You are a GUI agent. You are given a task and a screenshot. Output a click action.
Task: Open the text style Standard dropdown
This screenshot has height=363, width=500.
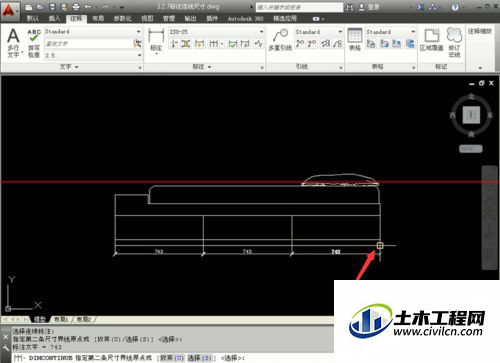pyautogui.click(x=139, y=32)
